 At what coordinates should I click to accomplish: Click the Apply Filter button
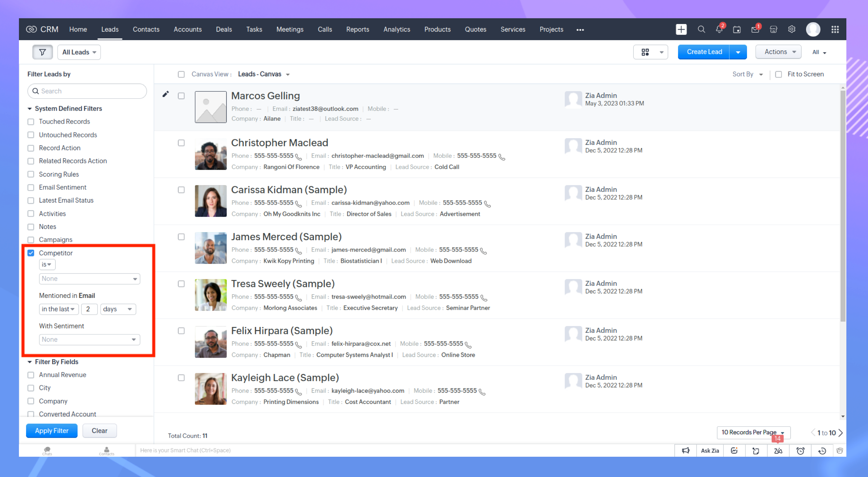[x=52, y=431]
